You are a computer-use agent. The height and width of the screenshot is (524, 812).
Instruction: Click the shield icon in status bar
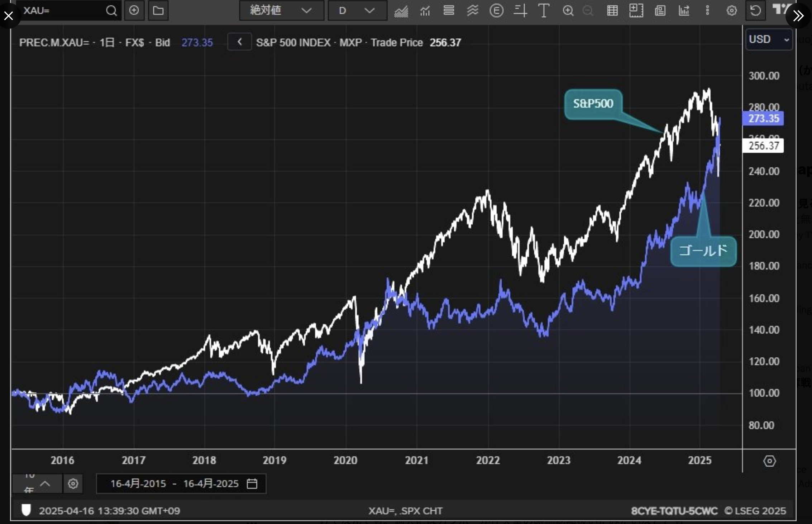pos(26,510)
